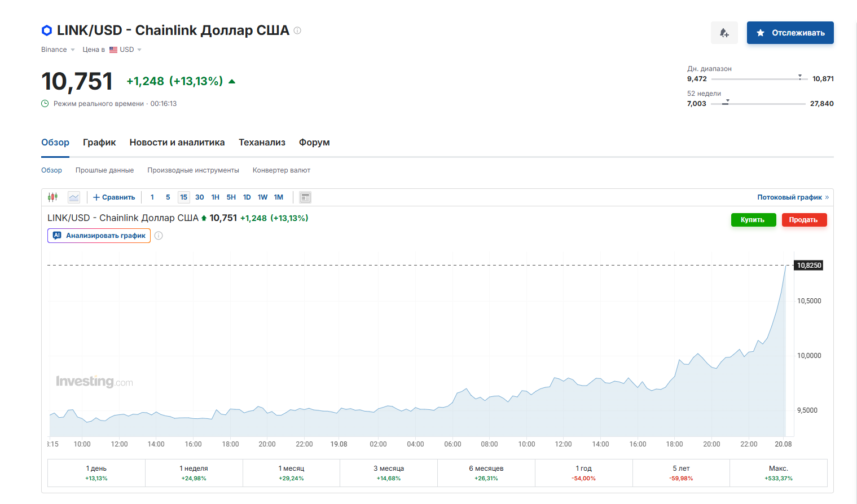The width and height of the screenshot is (857, 504).
Task: Select the 15 minute chart interval
Action: coord(184,197)
